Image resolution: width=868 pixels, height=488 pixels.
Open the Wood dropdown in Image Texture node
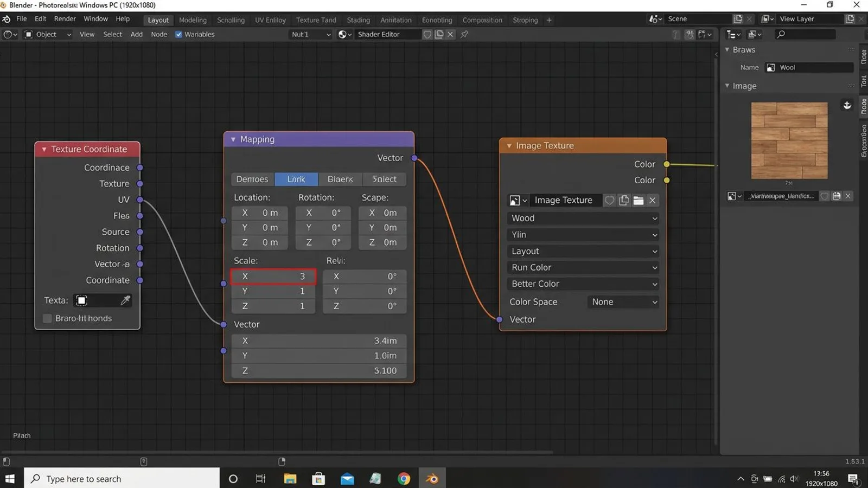tap(583, 218)
